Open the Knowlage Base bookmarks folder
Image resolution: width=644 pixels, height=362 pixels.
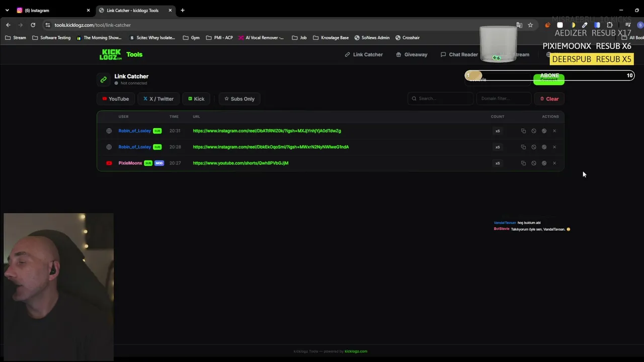pos(331,38)
